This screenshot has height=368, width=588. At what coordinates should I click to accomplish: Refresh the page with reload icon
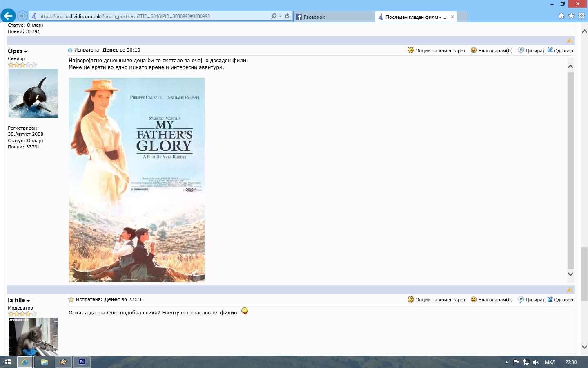287,16
